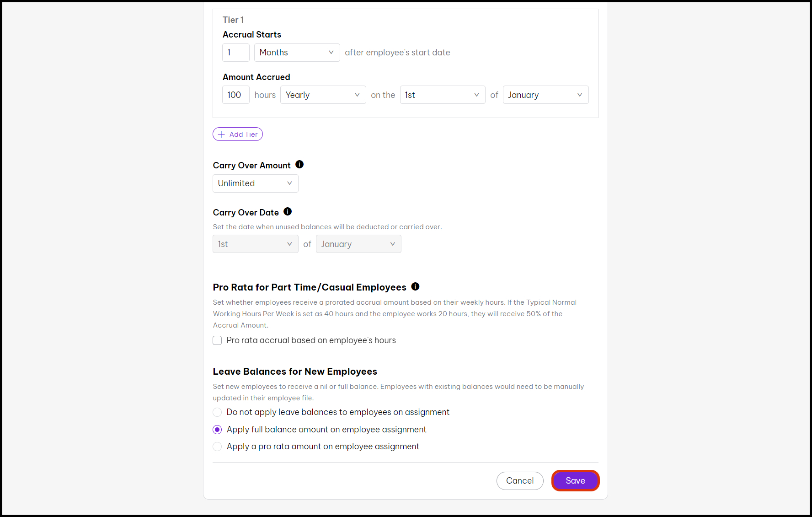
Task: Expand the Unlimited carry over dropdown
Action: (255, 183)
